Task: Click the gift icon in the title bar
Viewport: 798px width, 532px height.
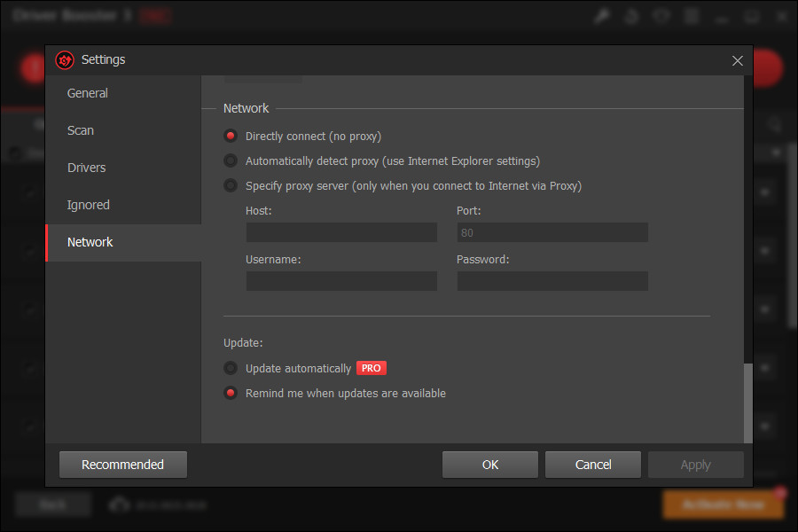Action: tap(661, 15)
